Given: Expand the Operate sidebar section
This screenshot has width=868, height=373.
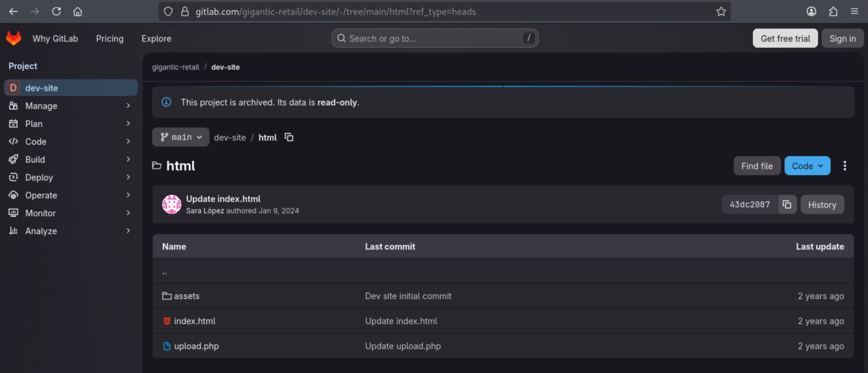Looking at the screenshot, I should coord(41,195).
